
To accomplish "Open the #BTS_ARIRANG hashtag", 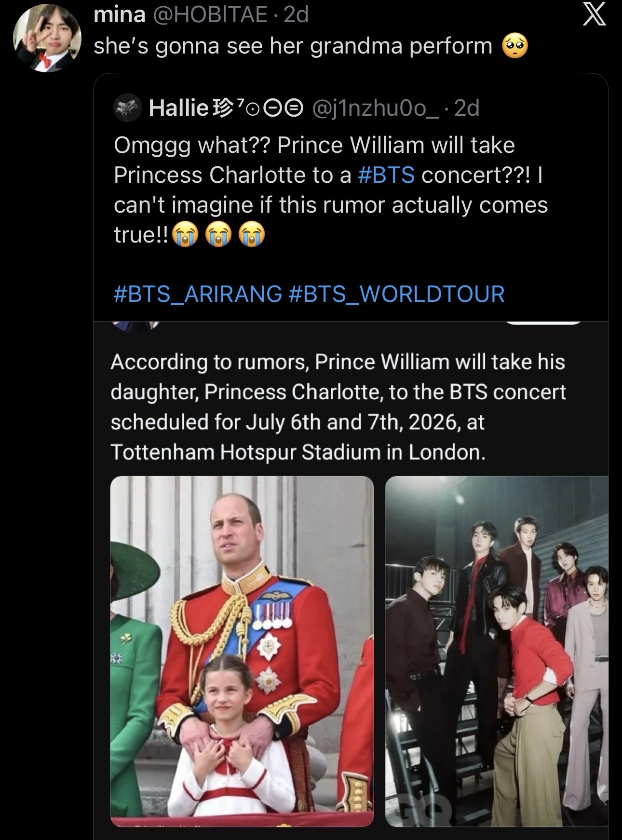I will (x=198, y=294).
